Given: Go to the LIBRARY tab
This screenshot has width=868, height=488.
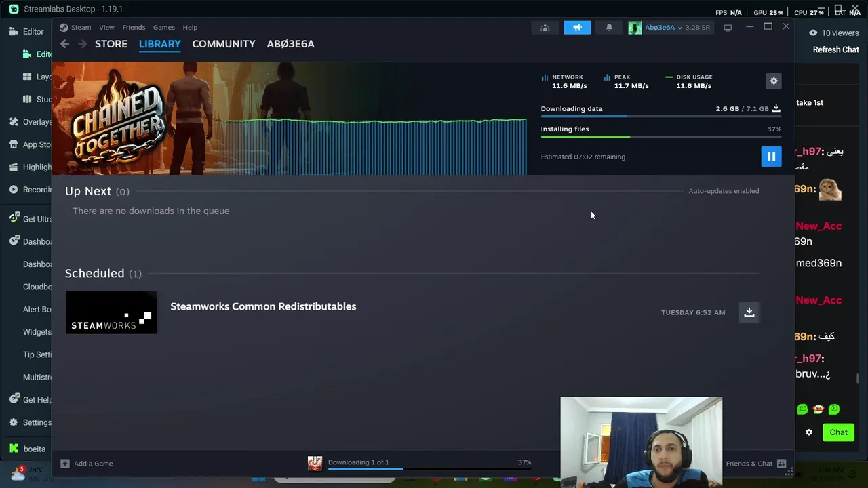Looking at the screenshot, I should (160, 44).
